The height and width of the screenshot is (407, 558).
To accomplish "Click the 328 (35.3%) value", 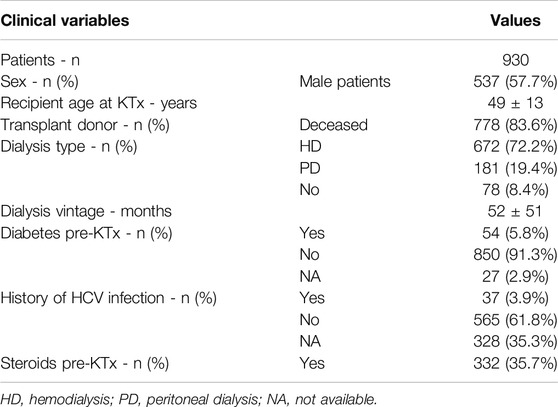I will (x=515, y=342).
